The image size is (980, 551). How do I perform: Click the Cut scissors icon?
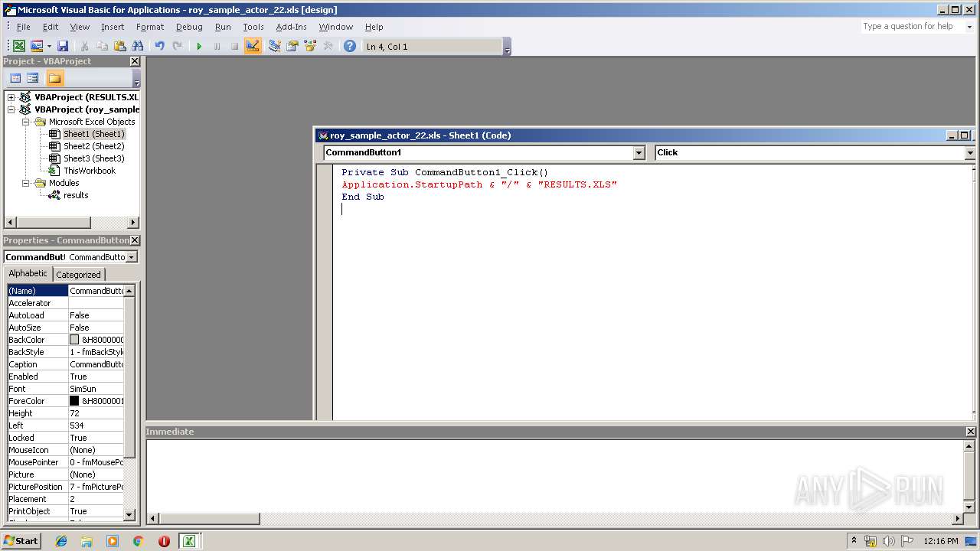click(84, 46)
